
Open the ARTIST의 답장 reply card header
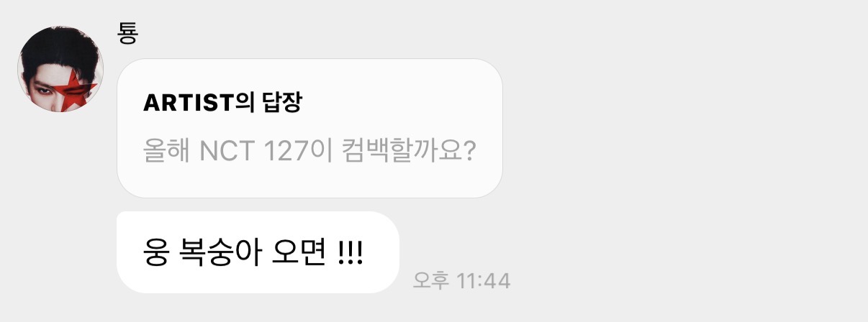222,103
